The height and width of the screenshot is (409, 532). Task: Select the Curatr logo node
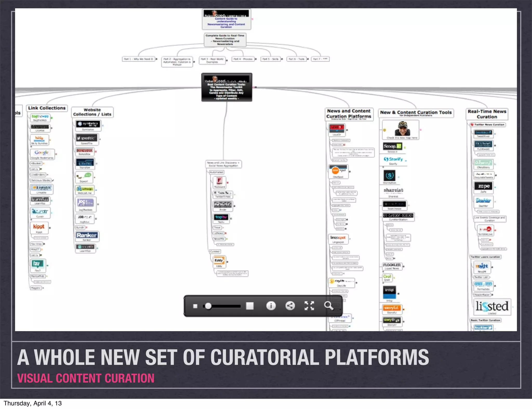40,213
